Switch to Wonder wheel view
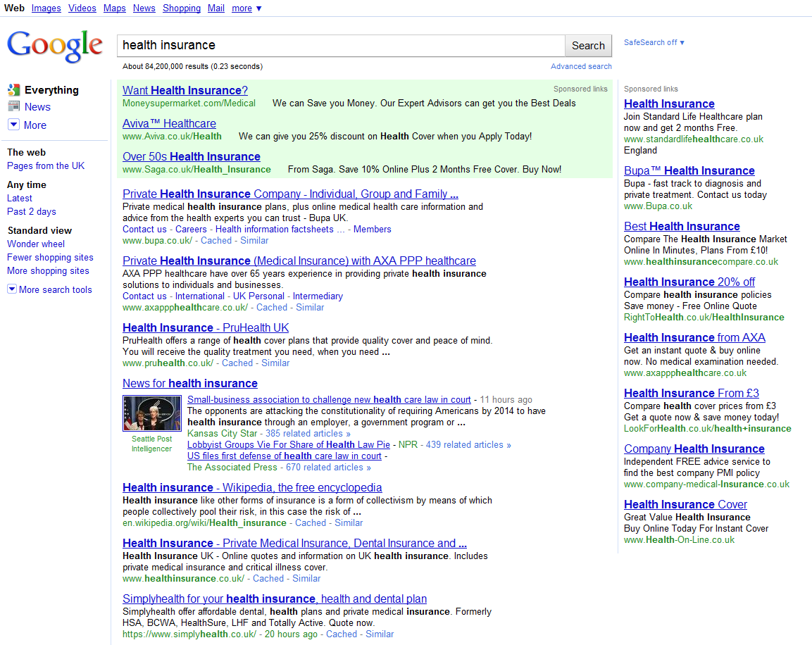This screenshot has width=812, height=645. pos(36,244)
